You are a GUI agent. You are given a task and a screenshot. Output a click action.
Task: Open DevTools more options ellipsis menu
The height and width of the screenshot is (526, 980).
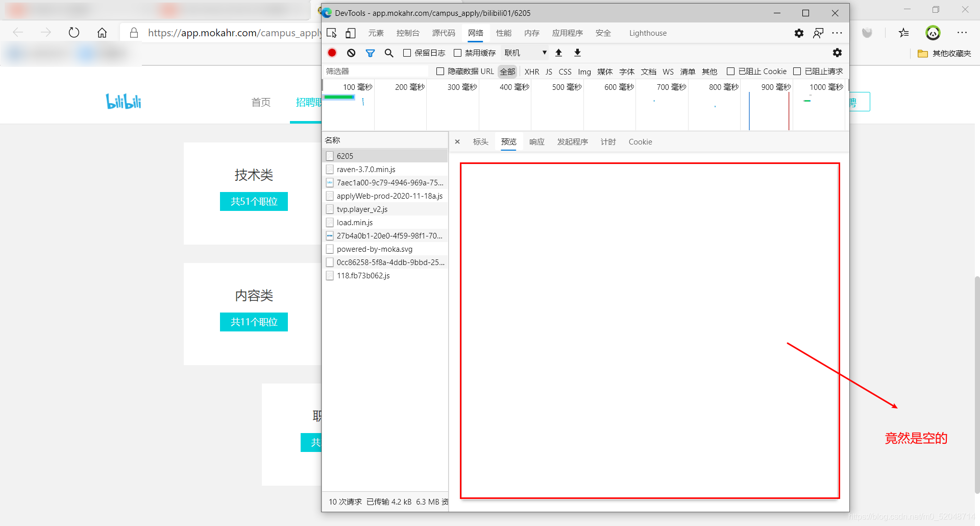837,33
